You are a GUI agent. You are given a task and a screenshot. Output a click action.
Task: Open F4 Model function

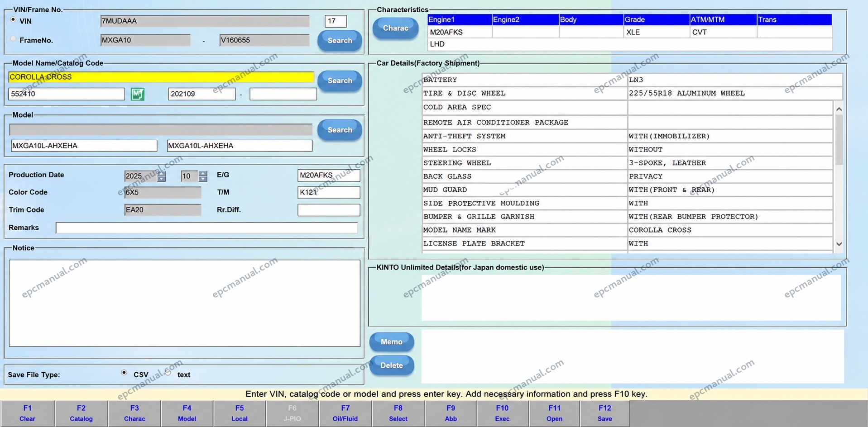click(x=187, y=413)
